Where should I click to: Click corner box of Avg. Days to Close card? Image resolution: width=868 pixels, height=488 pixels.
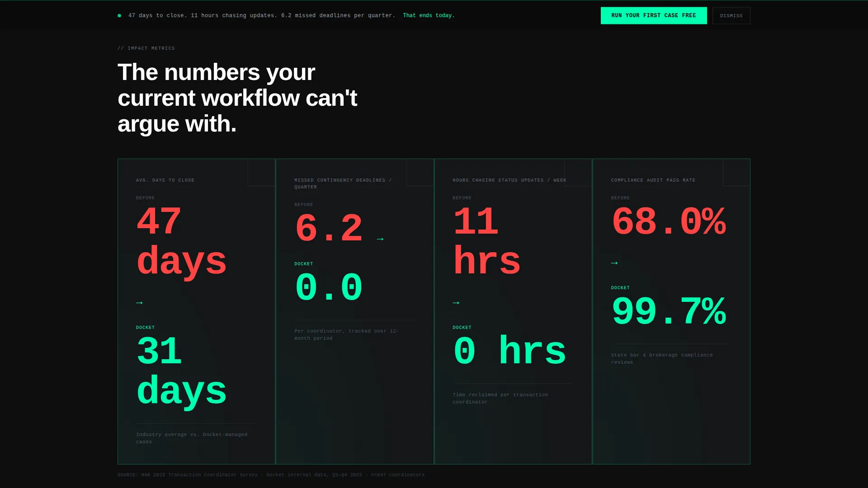tap(261, 173)
